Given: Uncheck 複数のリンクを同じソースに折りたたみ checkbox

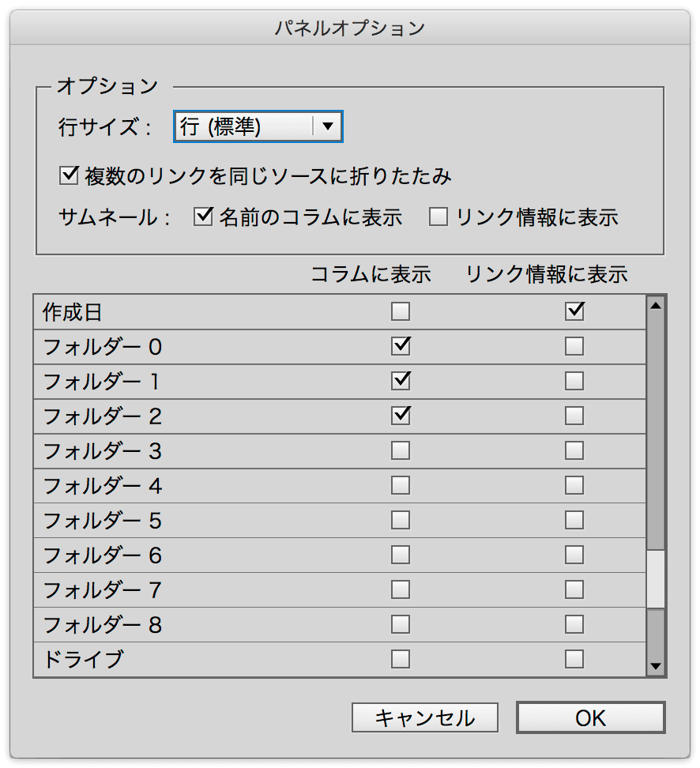Looking at the screenshot, I should (x=69, y=175).
